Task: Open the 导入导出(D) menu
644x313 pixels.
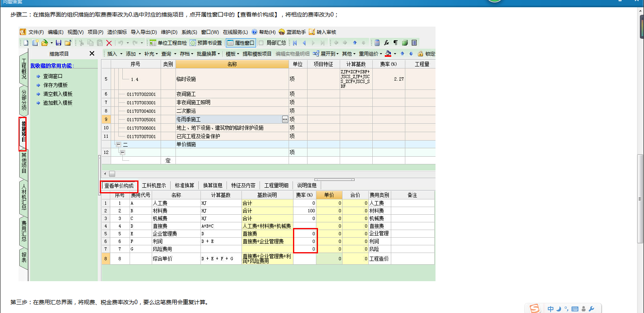Action: [144, 32]
